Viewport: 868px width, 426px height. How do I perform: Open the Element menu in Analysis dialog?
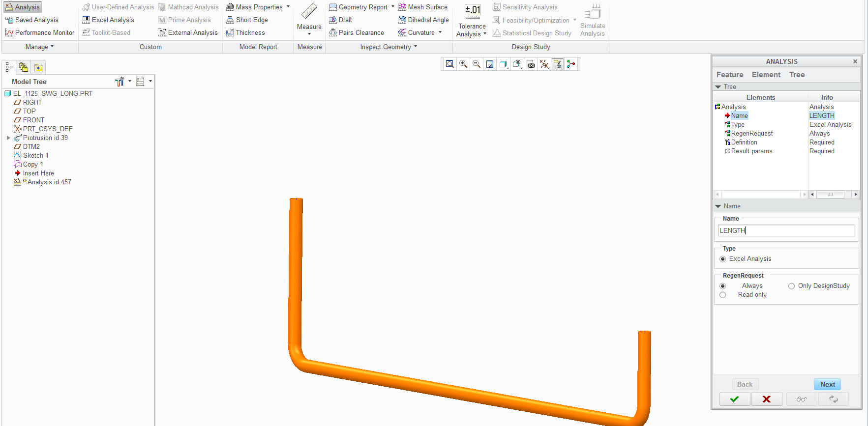[x=766, y=75]
